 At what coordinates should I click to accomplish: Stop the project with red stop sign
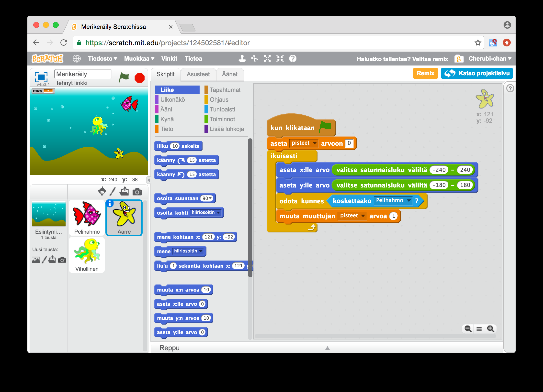click(140, 78)
